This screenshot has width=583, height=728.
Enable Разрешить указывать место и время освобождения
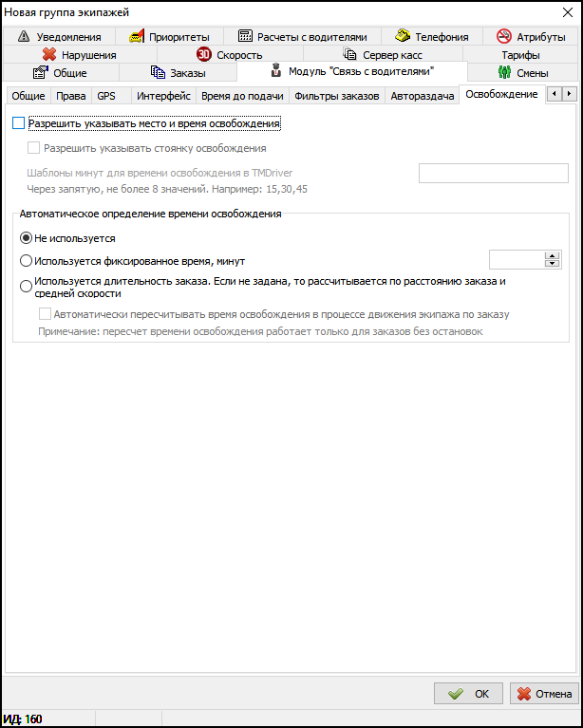tap(19, 123)
